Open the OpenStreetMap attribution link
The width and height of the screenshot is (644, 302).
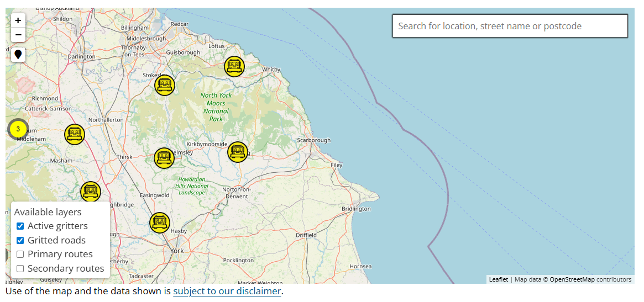(x=572, y=279)
